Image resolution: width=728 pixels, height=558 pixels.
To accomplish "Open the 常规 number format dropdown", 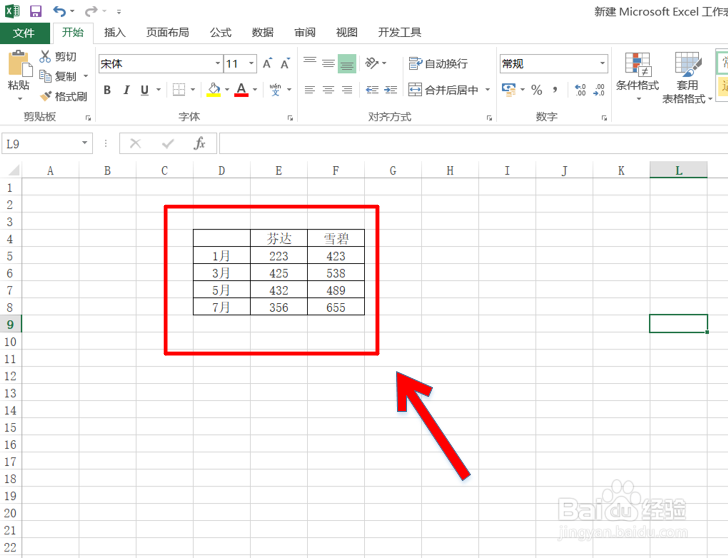I will pyautogui.click(x=602, y=64).
